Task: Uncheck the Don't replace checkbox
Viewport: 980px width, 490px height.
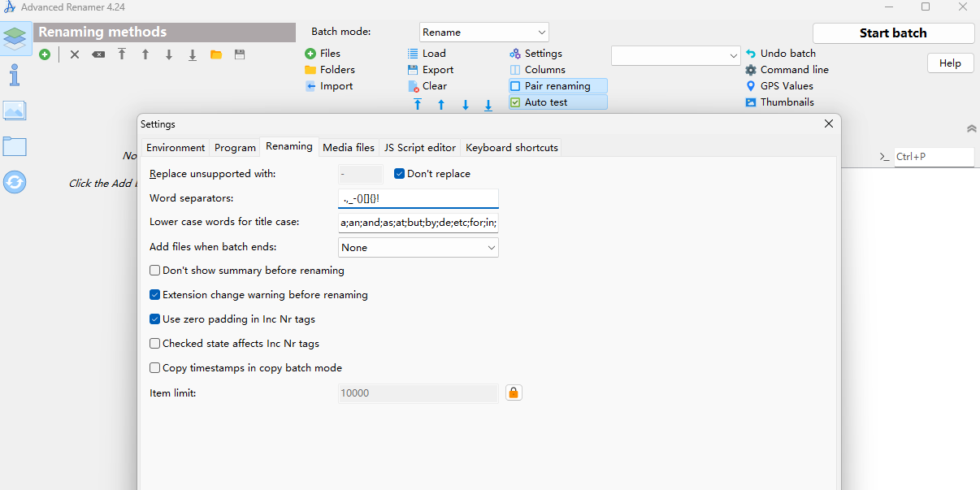Action: click(x=400, y=173)
